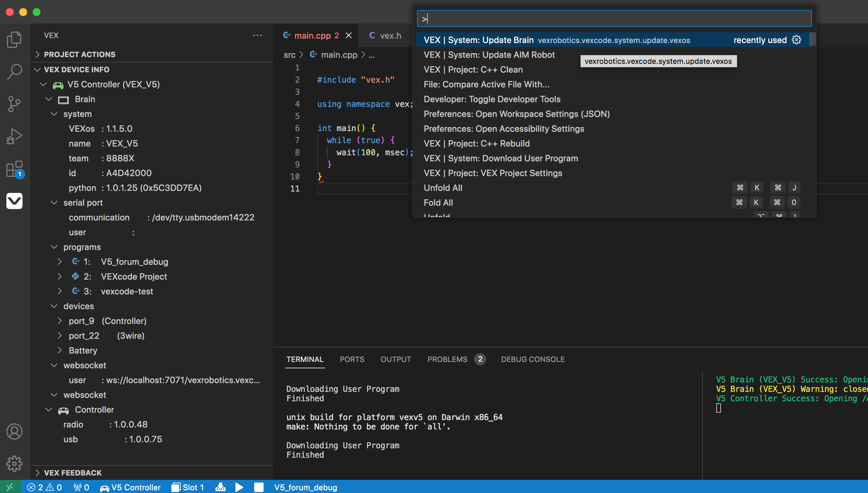Choose Slot 1 in status bar
This screenshot has height=493, width=868.
pyautogui.click(x=188, y=487)
